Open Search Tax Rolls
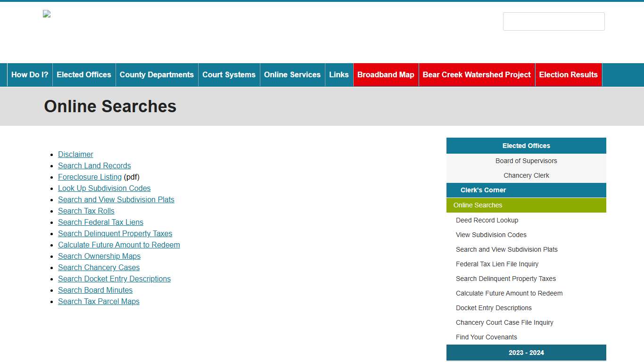The image size is (644, 362). pyautogui.click(x=86, y=211)
